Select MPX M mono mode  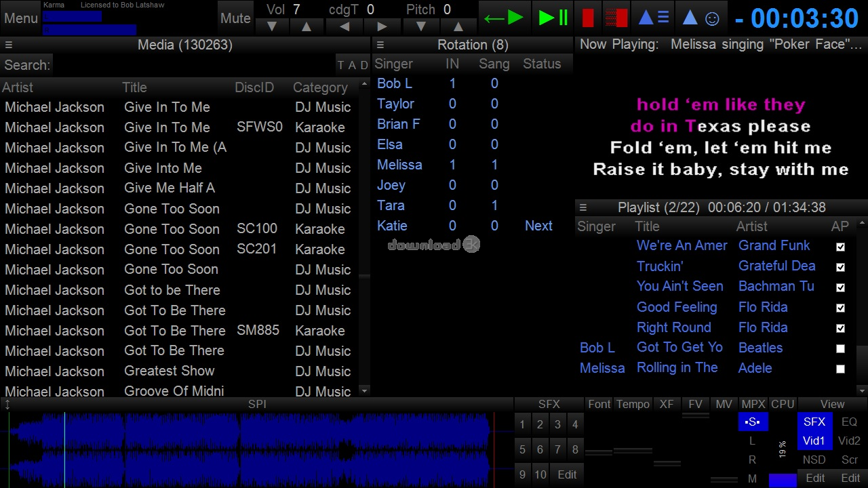point(753,479)
